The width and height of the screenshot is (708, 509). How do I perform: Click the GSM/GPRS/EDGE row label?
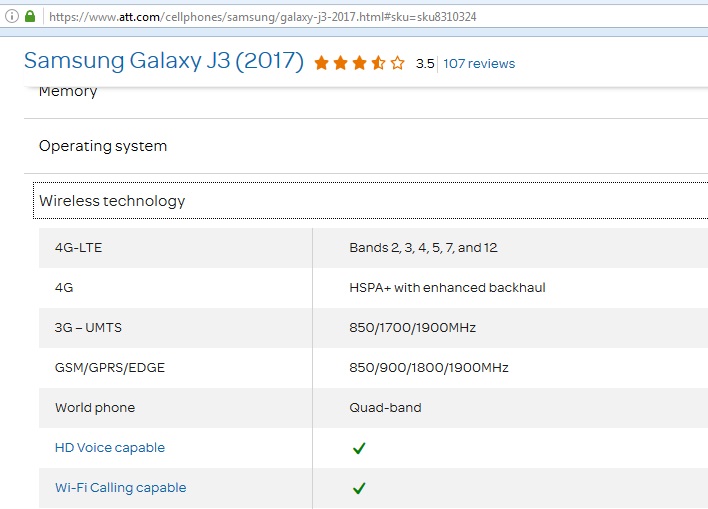pyautogui.click(x=110, y=368)
